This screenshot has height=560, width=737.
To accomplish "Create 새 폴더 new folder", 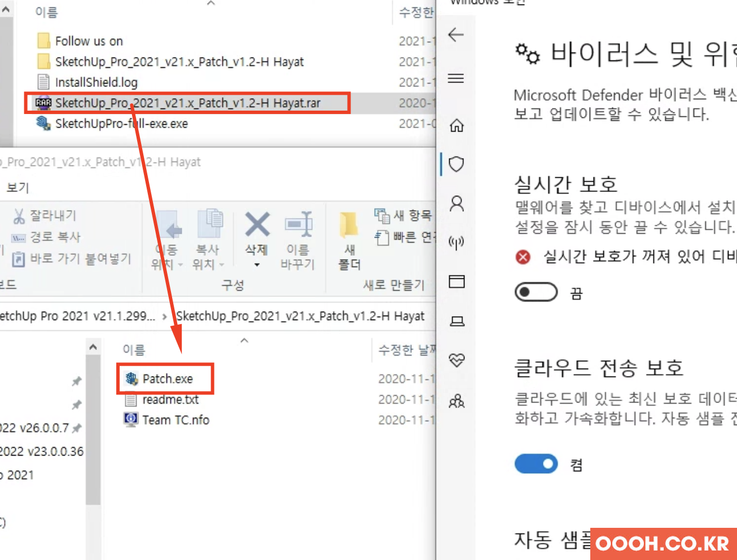I will 349,240.
